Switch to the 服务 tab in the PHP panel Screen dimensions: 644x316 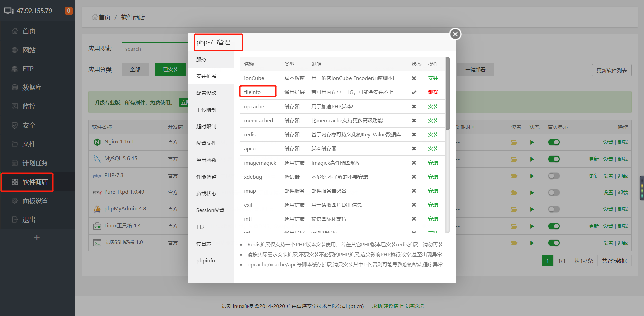(201, 59)
